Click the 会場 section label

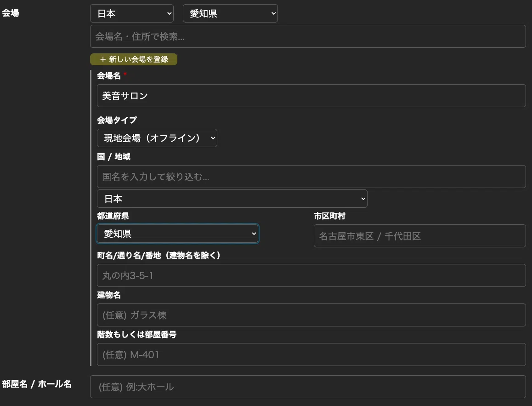coord(11,13)
